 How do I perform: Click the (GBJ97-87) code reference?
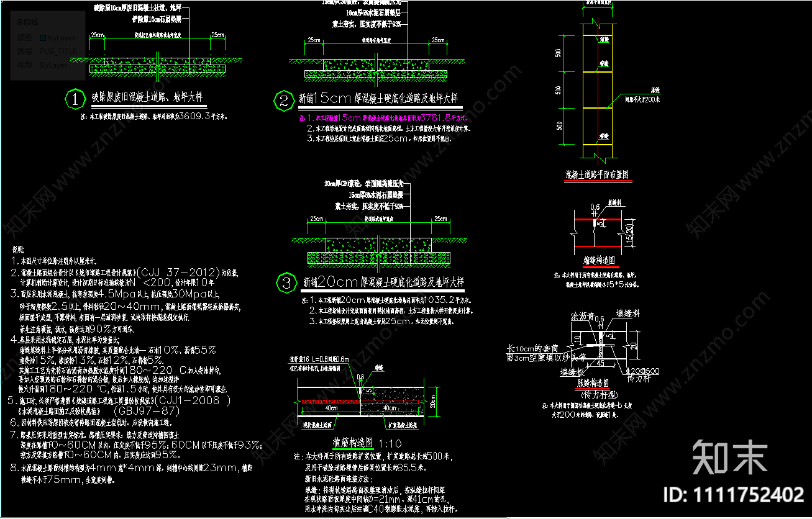point(147,411)
